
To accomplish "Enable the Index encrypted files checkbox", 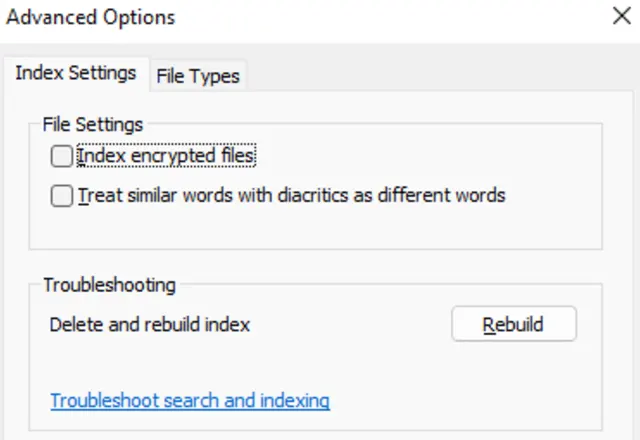I will coord(62,156).
